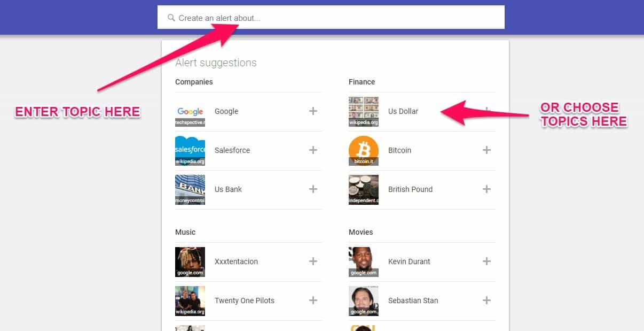Add a Twenty One Pilots alert plus icon
The height and width of the screenshot is (331, 644).
click(x=313, y=301)
